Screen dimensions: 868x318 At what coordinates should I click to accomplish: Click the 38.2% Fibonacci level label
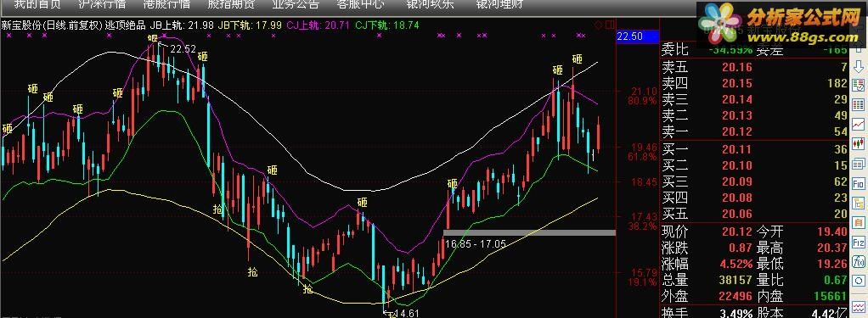[x=641, y=226]
